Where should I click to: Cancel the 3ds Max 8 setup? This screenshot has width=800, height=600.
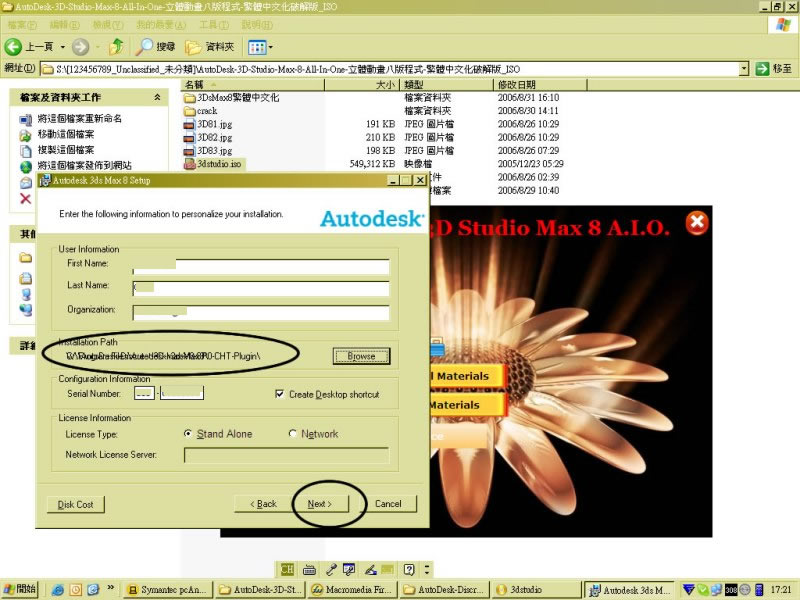click(x=388, y=504)
